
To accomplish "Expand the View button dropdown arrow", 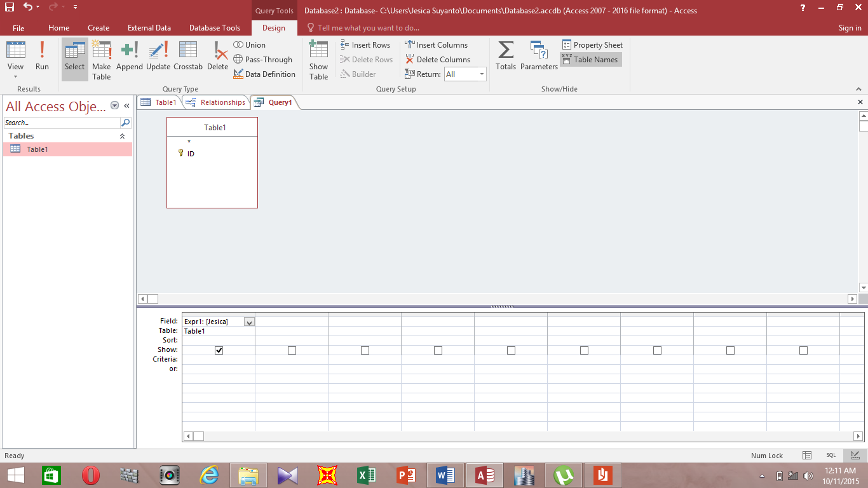I will pyautogui.click(x=15, y=78).
